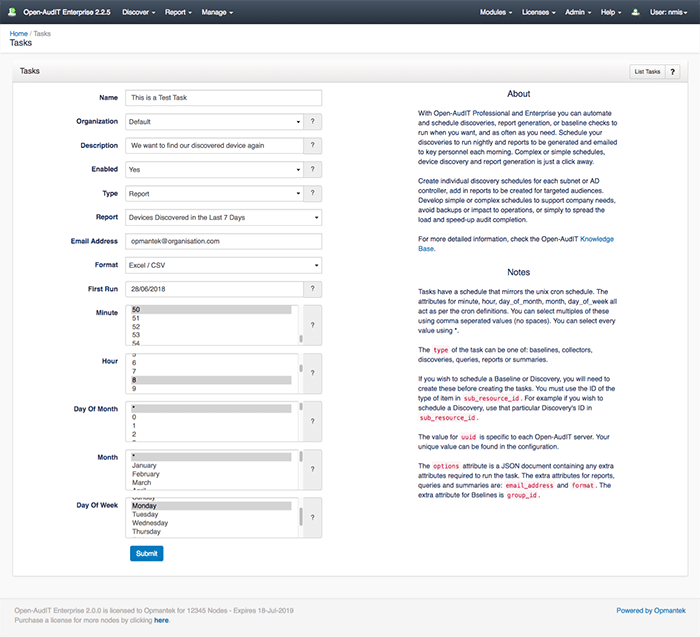Select minute 52 in Minute list

(x=211, y=326)
